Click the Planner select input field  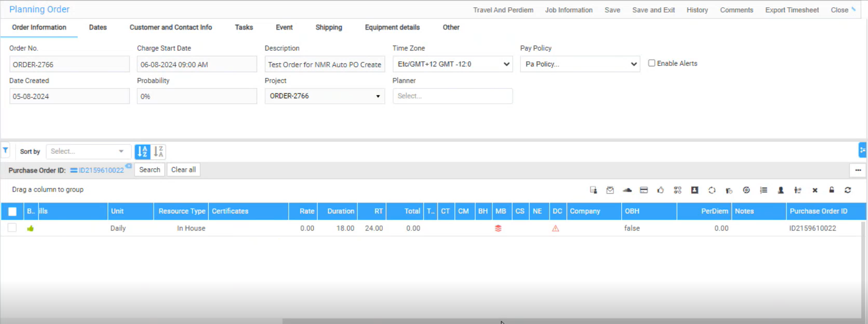452,96
